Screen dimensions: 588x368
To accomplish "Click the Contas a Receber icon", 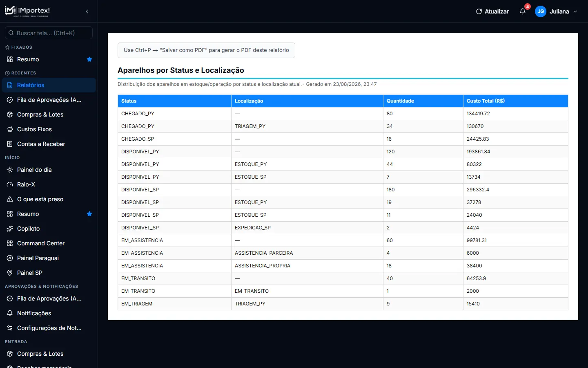I will [10, 144].
